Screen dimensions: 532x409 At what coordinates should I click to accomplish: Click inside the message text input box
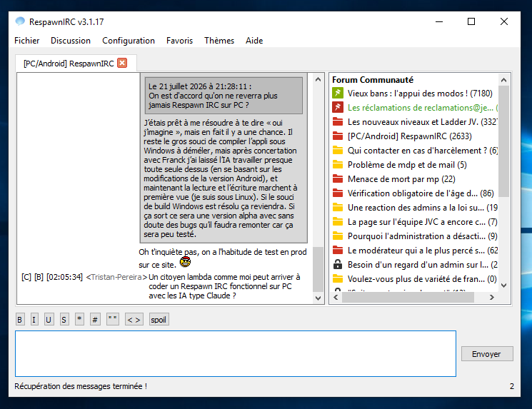pyautogui.click(x=236, y=353)
